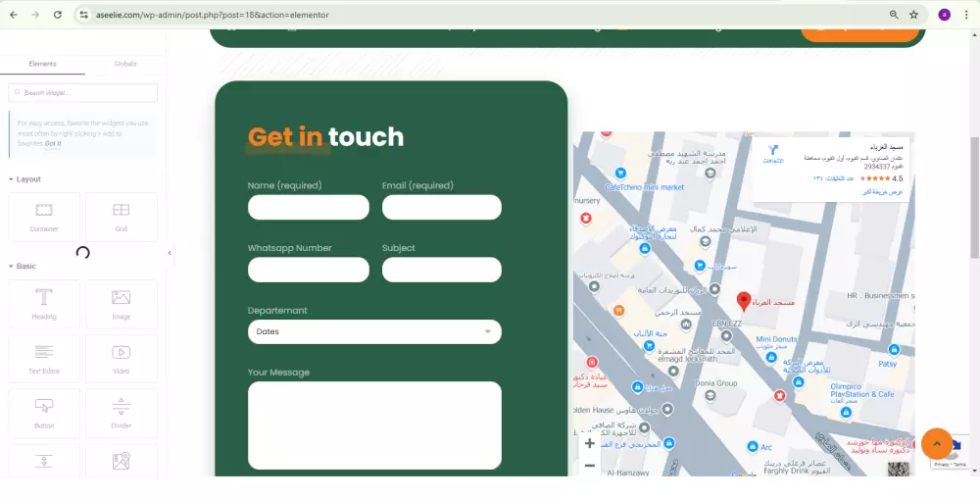Open the purple profile avatar
The height and width of the screenshot is (499, 980).
click(x=945, y=15)
